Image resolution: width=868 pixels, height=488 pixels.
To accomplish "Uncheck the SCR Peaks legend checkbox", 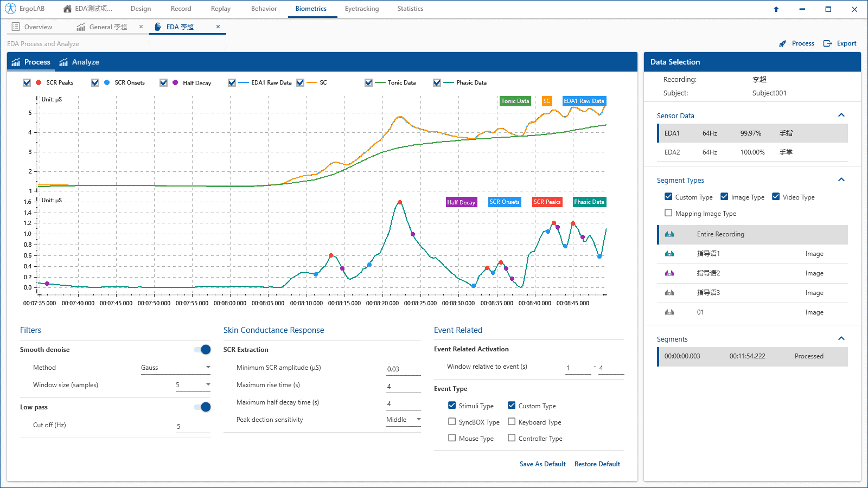I will 27,82.
